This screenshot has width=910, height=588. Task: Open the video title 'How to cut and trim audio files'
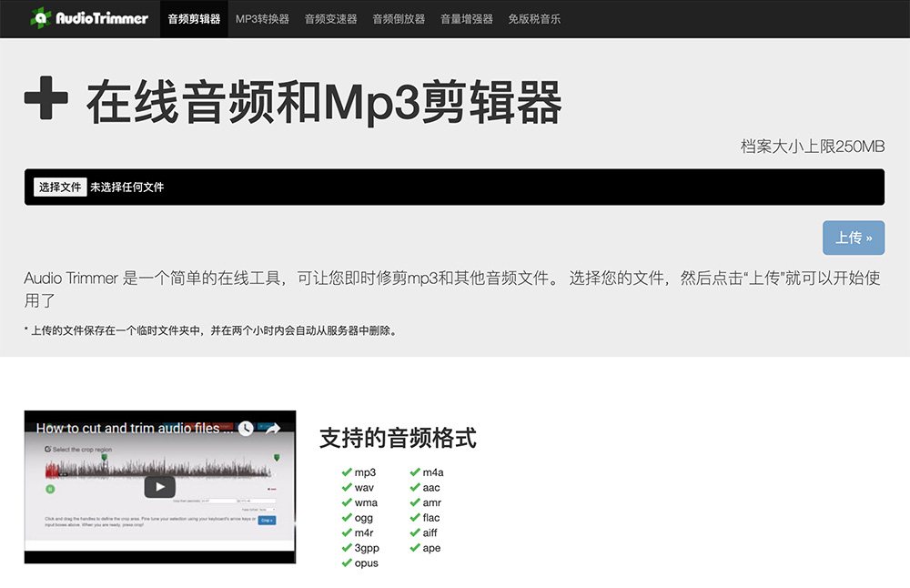(134, 429)
